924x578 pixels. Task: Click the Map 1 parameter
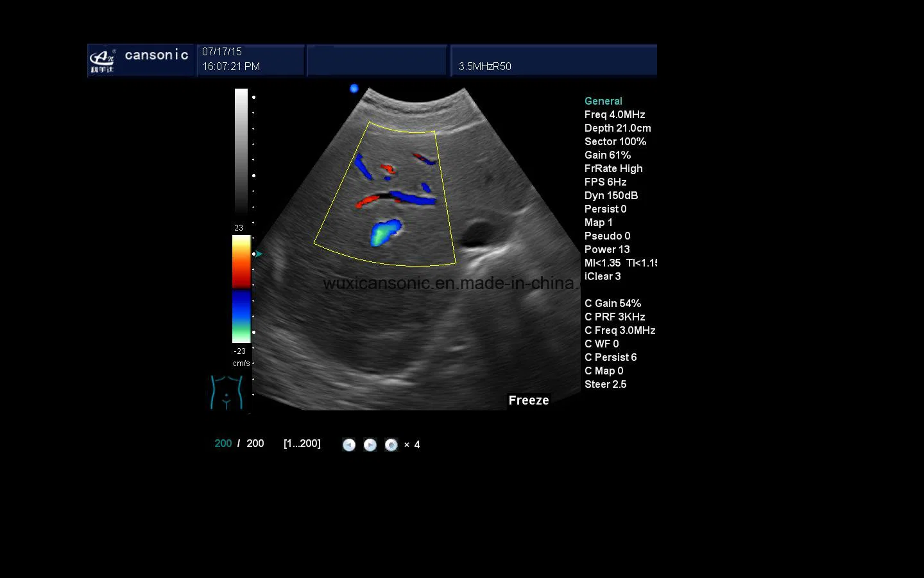click(599, 222)
